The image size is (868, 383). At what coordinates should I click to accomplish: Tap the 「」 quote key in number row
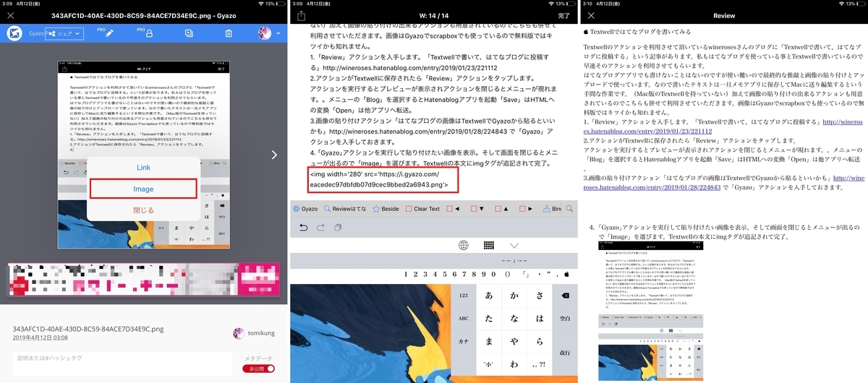coord(527,275)
